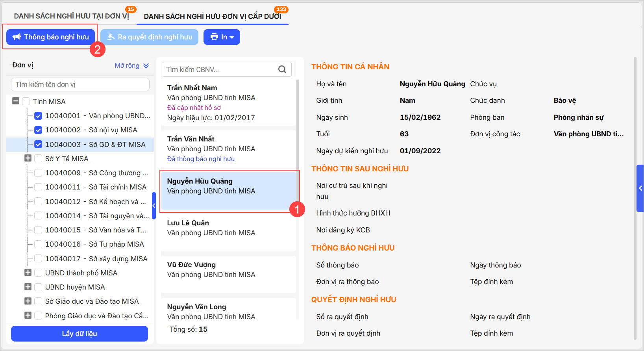The width and height of the screenshot is (644, 351).
Task: Select Danh sách nghỉ hưu đơn vị cấp dưới tab
Action: pyautogui.click(x=212, y=17)
